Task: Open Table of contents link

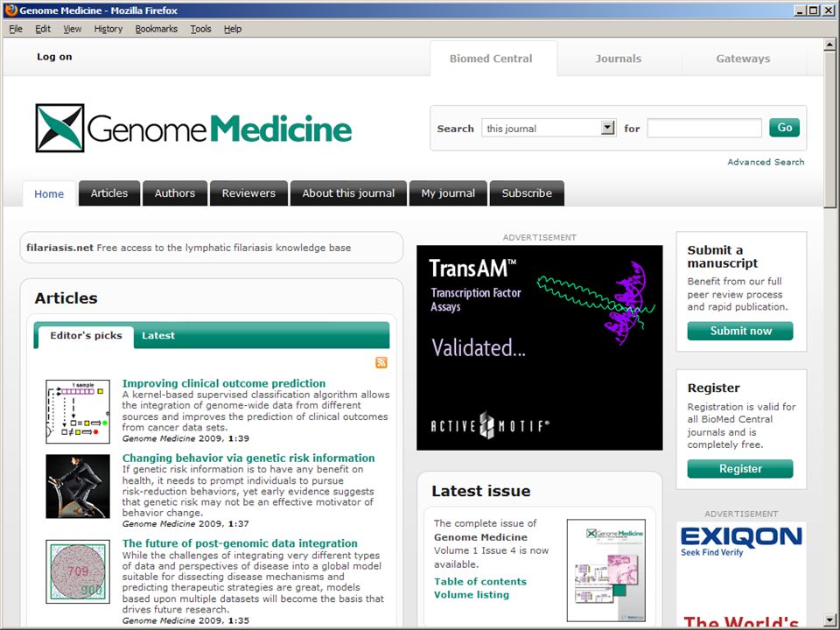Action: pos(480,582)
